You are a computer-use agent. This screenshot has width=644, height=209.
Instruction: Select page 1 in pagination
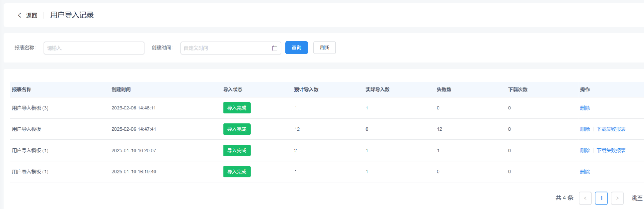pos(601,198)
